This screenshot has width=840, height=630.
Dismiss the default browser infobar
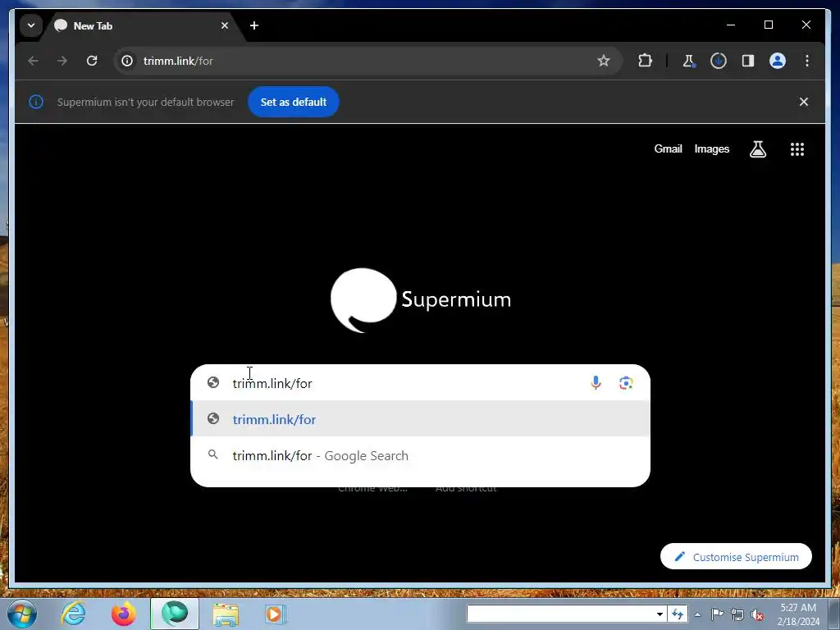coord(804,102)
